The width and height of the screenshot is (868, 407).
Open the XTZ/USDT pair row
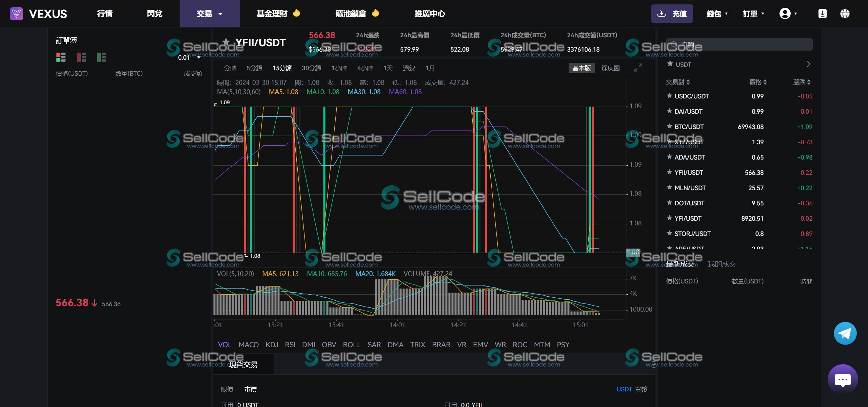point(739,142)
